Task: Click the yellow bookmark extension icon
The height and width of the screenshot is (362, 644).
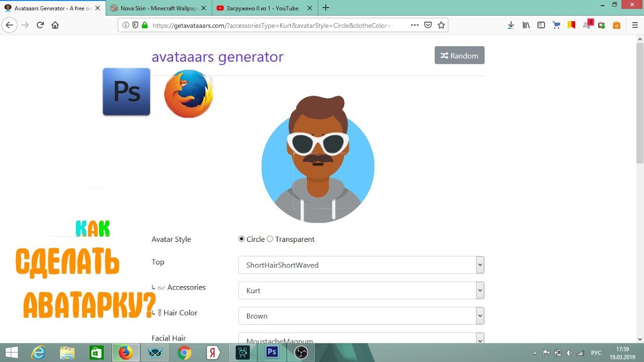Action: (572, 25)
